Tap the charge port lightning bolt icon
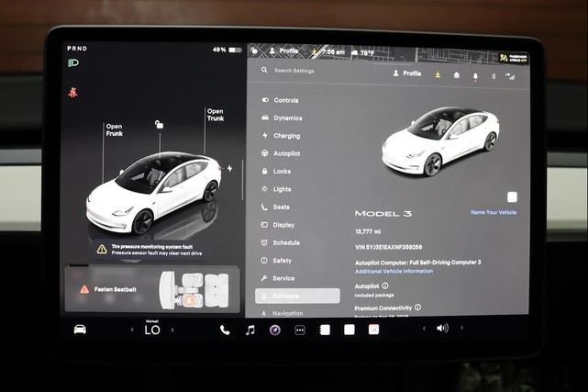 point(229,168)
